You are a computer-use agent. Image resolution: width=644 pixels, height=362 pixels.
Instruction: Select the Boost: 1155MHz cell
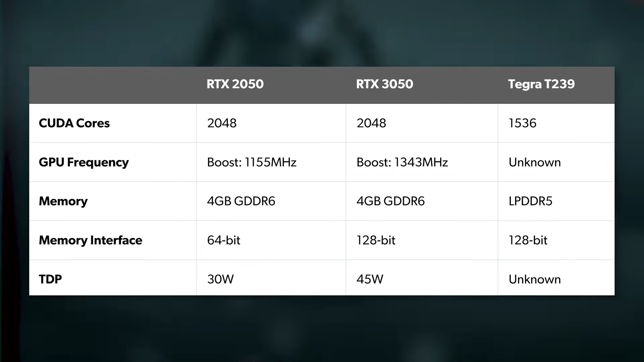[x=252, y=163]
